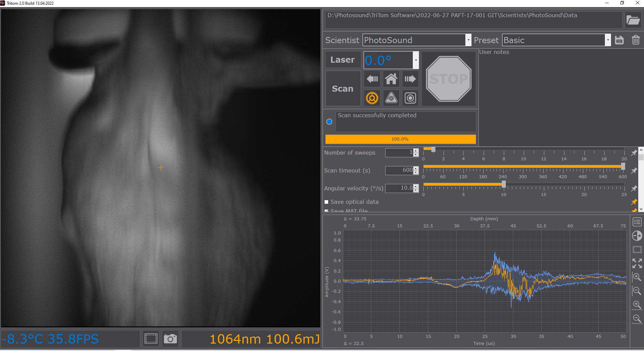Delete the preset using the trash icon
This screenshot has width=644, height=351.
tap(636, 40)
